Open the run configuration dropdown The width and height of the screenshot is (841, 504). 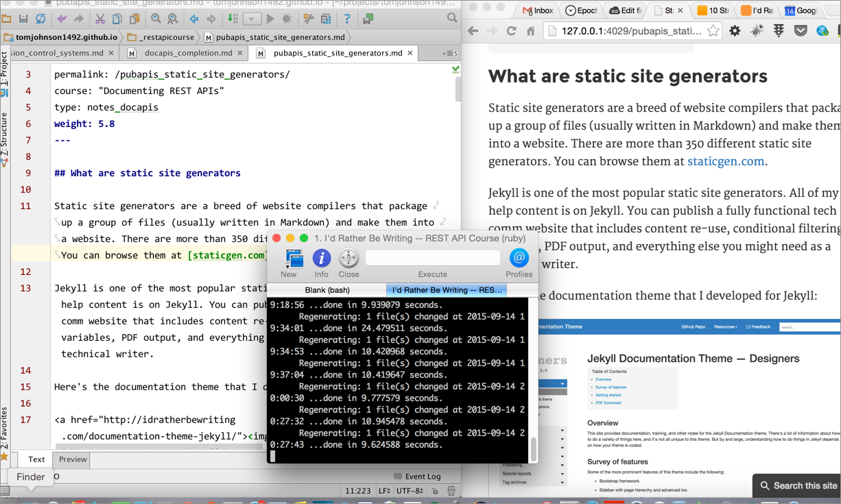click(252, 19)
